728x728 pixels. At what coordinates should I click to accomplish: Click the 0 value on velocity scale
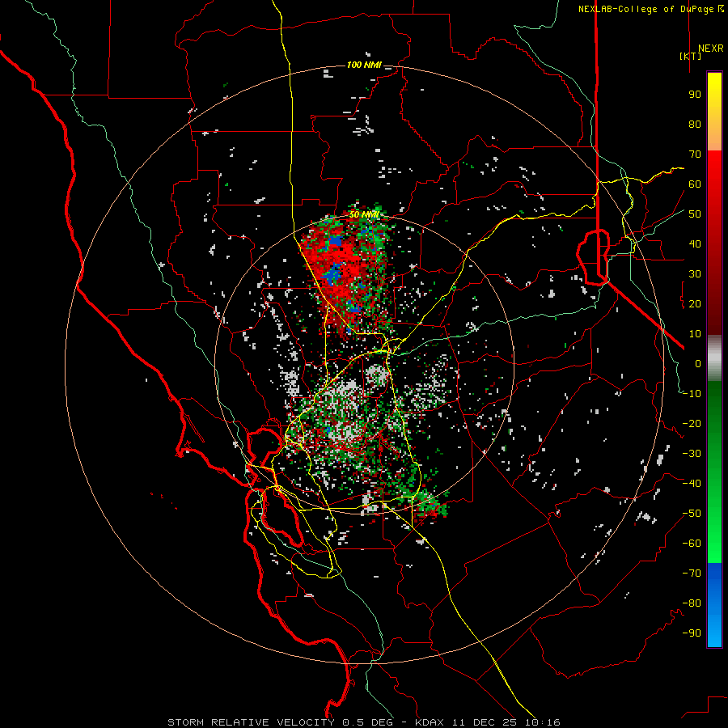coord(698,364)
